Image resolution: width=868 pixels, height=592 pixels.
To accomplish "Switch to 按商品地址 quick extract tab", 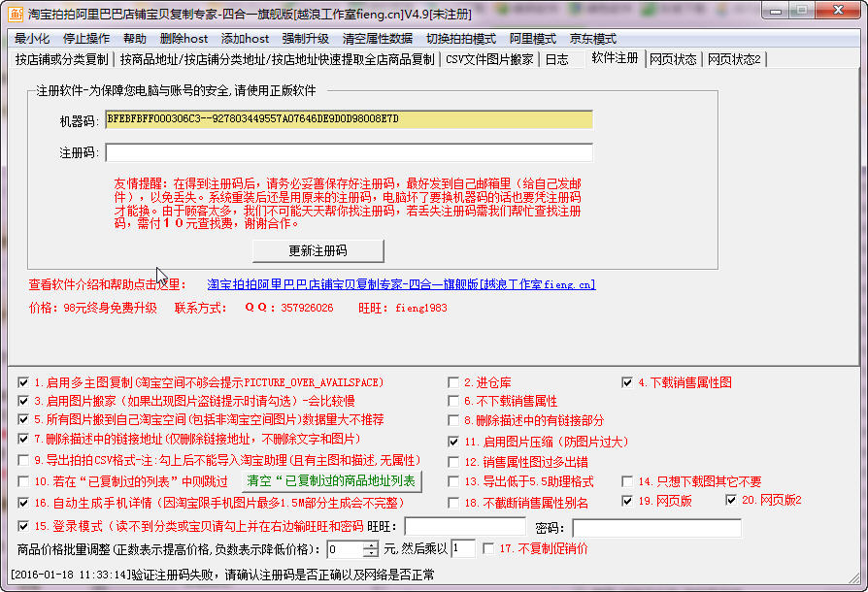I will point(277,59).
